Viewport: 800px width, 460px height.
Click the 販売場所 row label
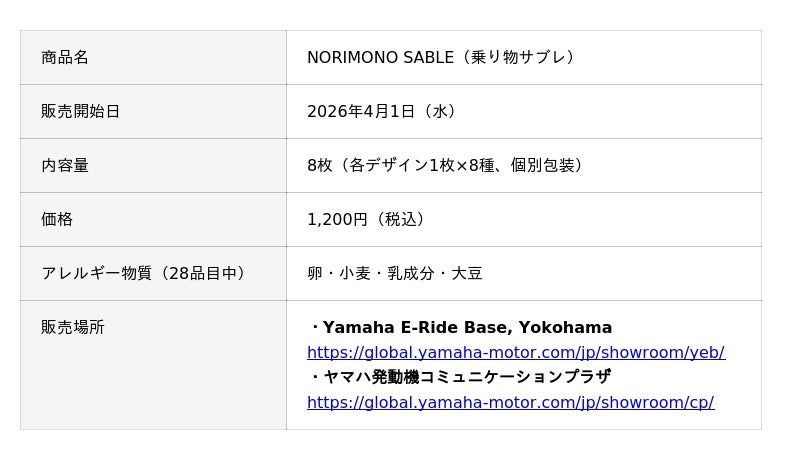point(72,327)
